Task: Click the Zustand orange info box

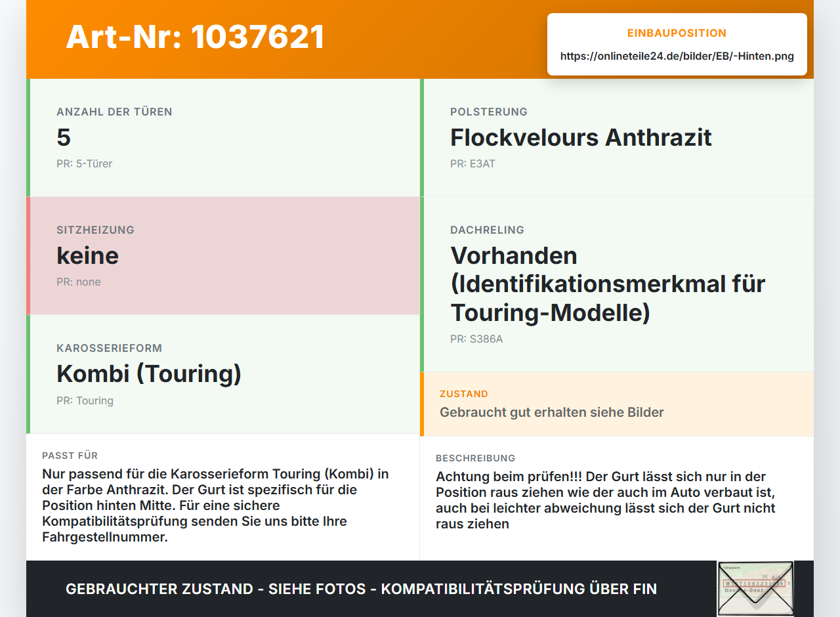Action: [x=617, y=404]
